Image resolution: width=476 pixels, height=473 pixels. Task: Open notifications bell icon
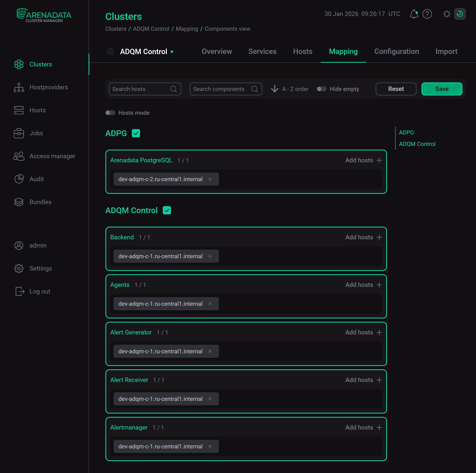tap(414, 14)
